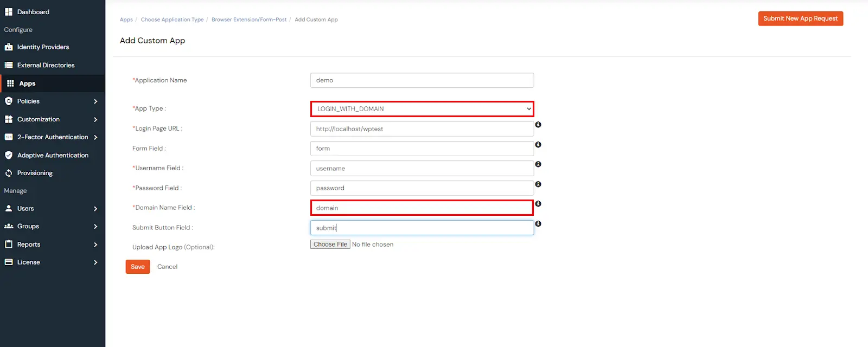The image size is (868, 347).
Task: Click the Dashboard grid icon
Action: [x=9, y=12]
